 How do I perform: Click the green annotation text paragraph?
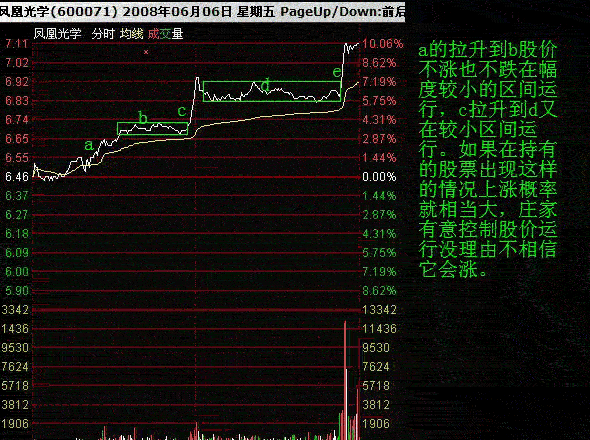[x=488, y=160]
